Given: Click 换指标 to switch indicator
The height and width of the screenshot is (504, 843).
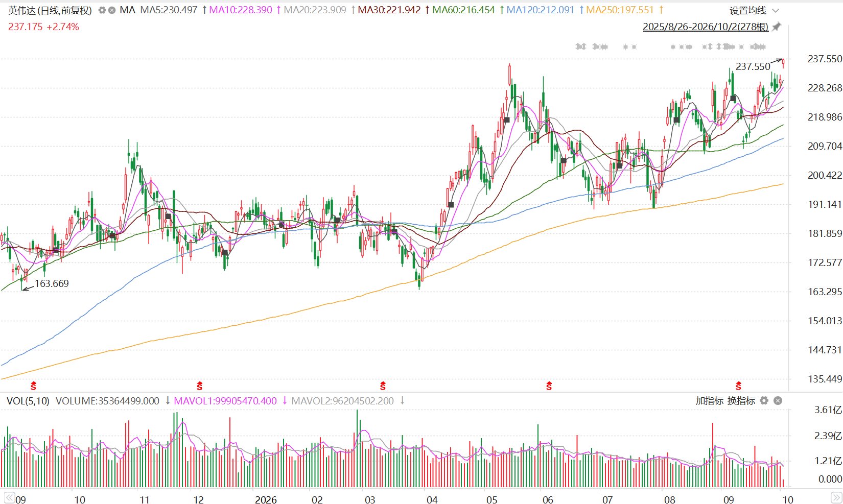Looking at the screenshot, I should 741,401.
